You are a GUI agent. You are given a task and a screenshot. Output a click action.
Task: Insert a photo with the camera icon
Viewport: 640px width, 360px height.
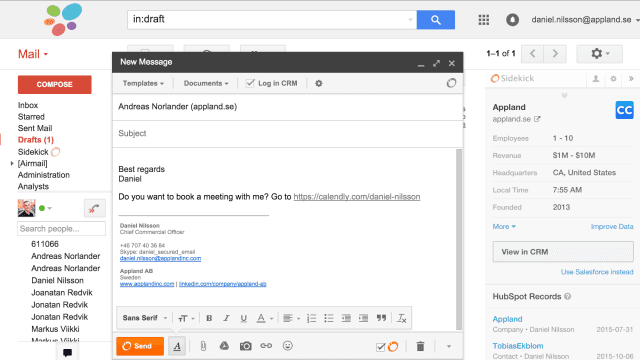click(x=245, y=346)
